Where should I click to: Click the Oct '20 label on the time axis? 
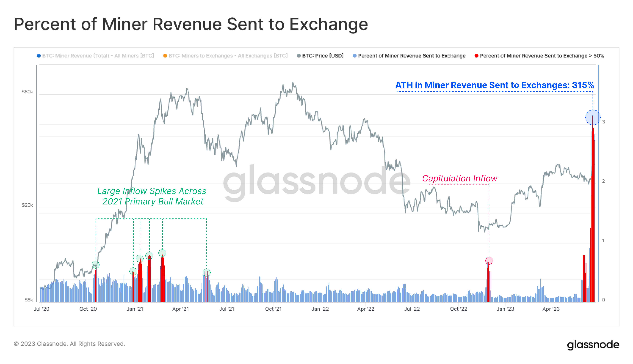pyautogui.click(x=88, y=309)
